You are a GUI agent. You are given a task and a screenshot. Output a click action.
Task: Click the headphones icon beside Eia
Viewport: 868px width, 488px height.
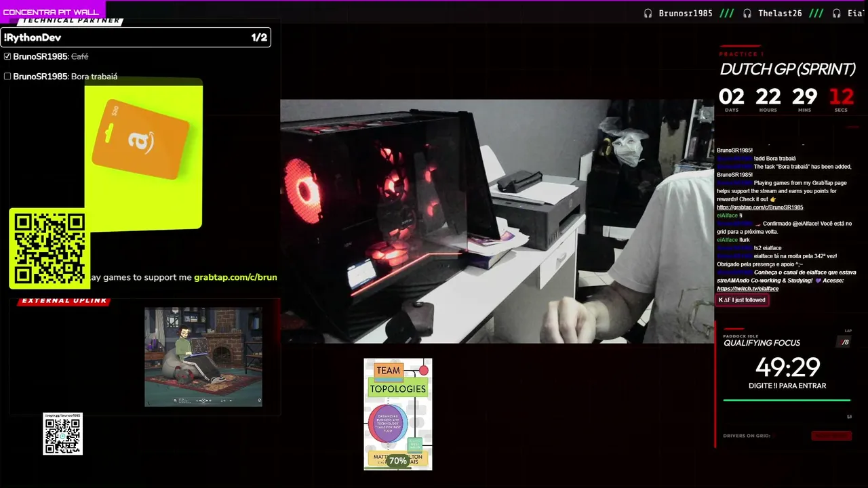[x=837, y=14]
